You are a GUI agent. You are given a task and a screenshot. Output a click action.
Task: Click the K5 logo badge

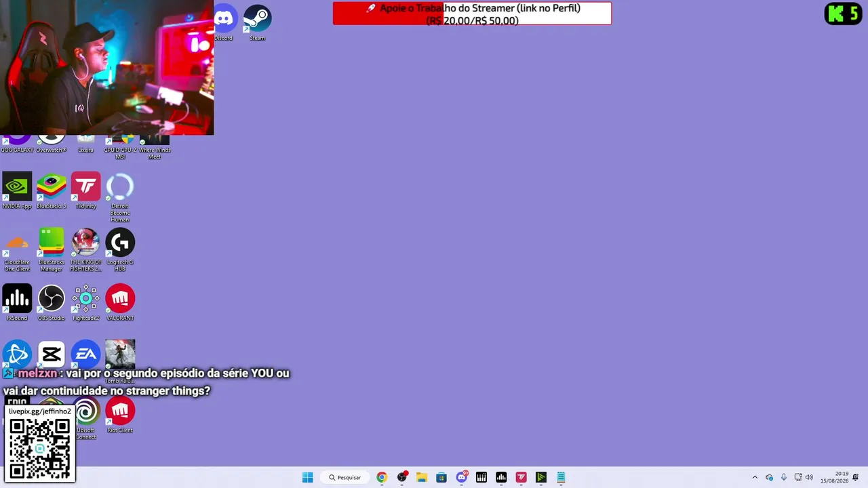tap(843, 14)
